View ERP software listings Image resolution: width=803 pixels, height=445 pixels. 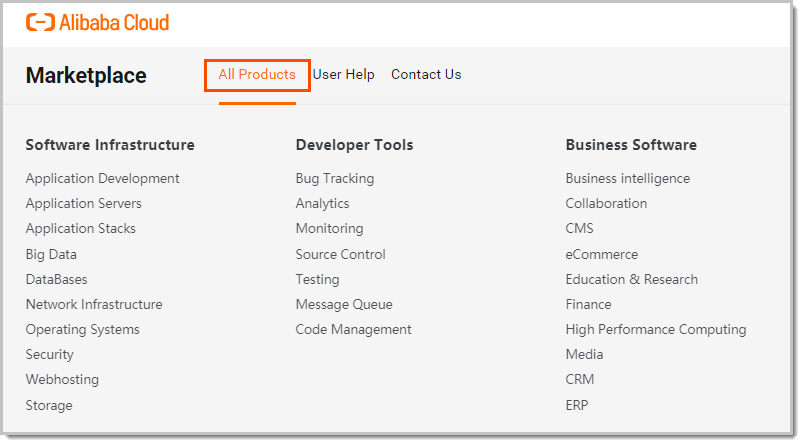pos(577,406)
